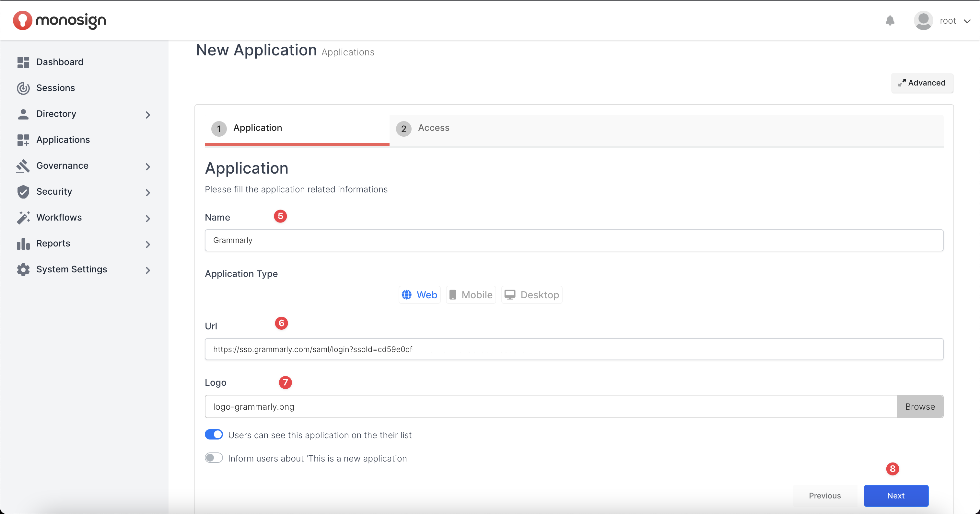
Task: Click the Sessions radar icon
Action: [x=23, y=88]
